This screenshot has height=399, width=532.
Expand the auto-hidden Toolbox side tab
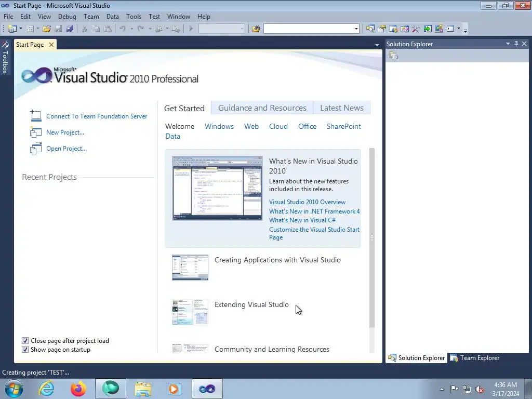(5, 57)
